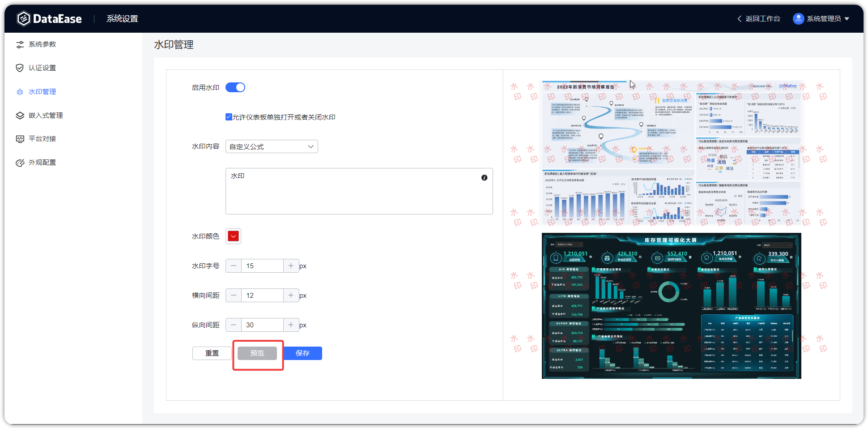Uncheck 允许仪表板单独打开或者关闭水印 checkbox
Image resolution: width=868 pixels, height=429 pixels.
229,117
